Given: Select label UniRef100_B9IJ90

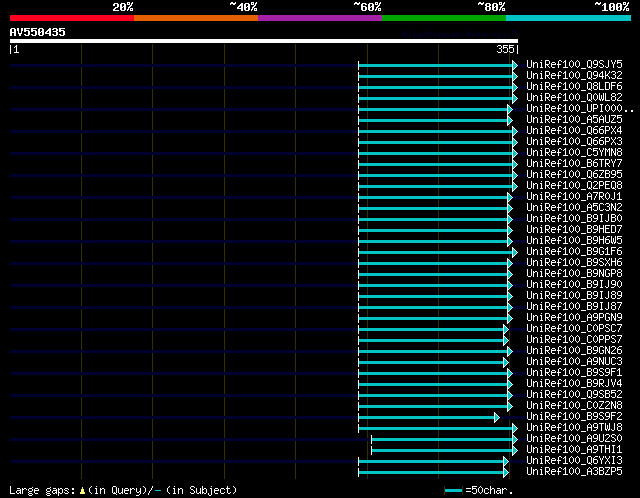Looking at the screenshot, I should point(574,285).
